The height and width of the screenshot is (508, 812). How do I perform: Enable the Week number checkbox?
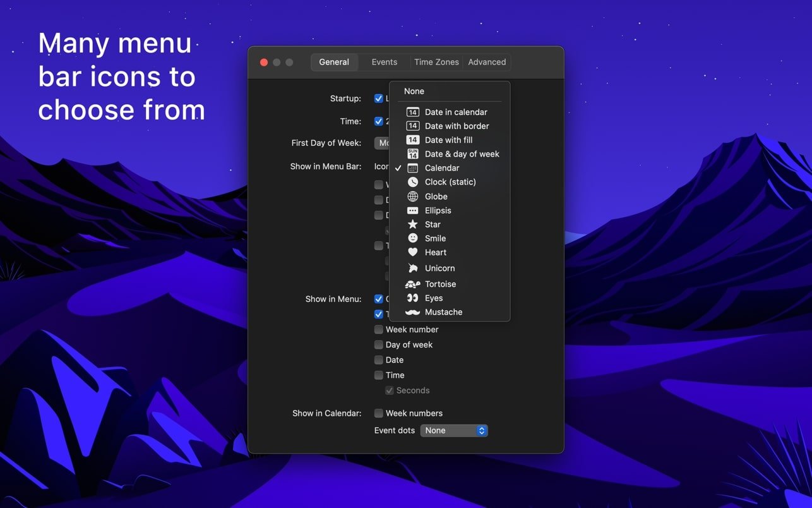tap(379, 329)
